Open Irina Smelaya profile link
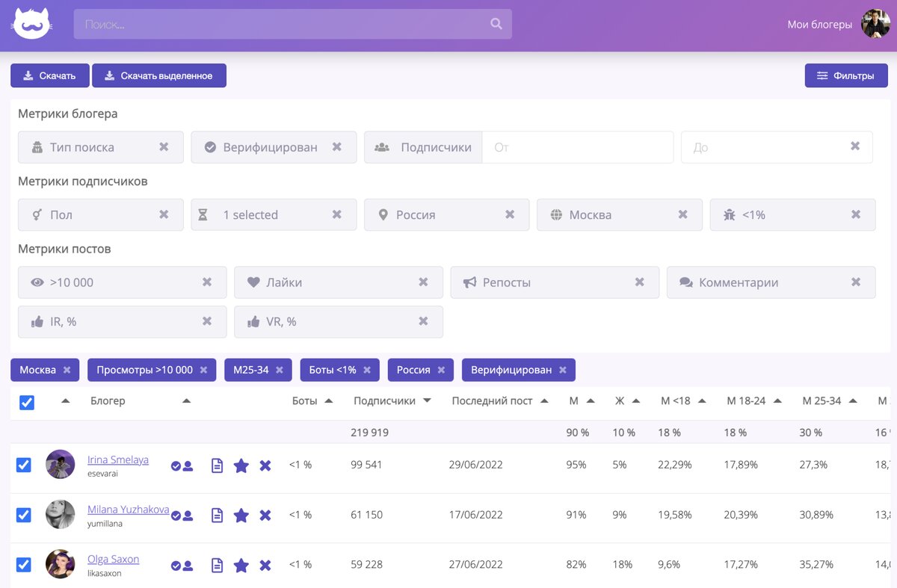The width and height of the screenshot is (897, 588). pos(118,459)
